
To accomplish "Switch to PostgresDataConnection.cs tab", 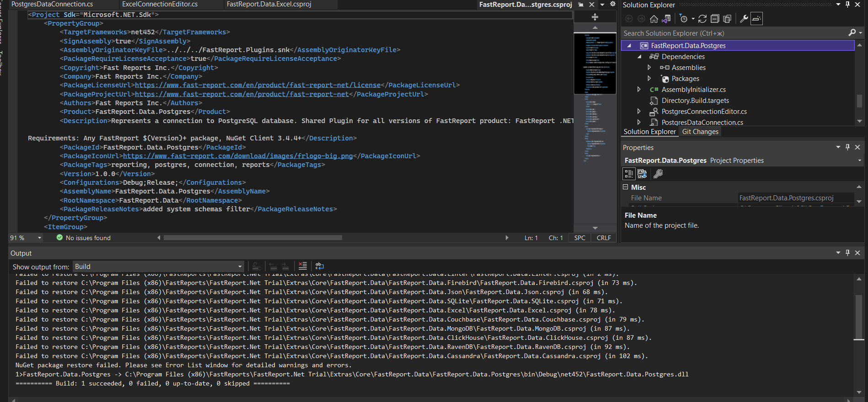I will coord(52,4).
